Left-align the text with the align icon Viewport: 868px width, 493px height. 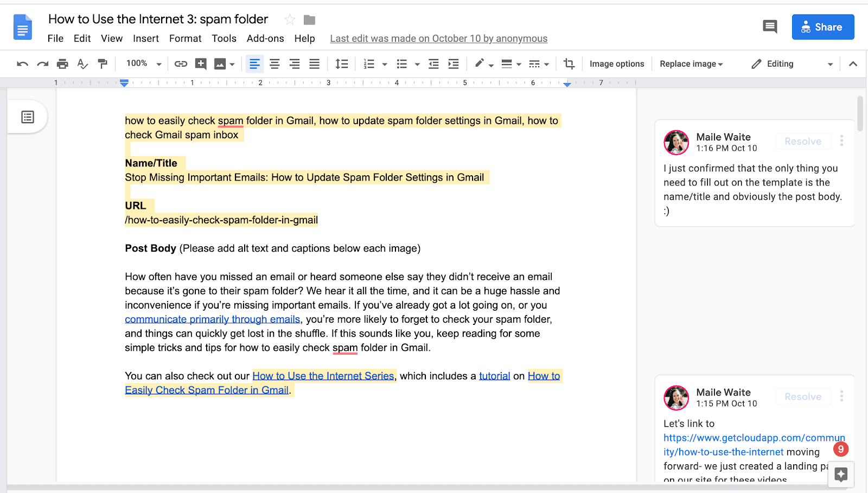(x=254, y=64)
